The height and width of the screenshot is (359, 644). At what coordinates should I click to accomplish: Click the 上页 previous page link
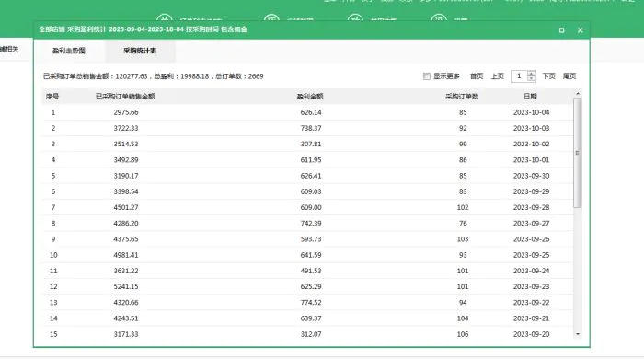click(x=498, y=76)
